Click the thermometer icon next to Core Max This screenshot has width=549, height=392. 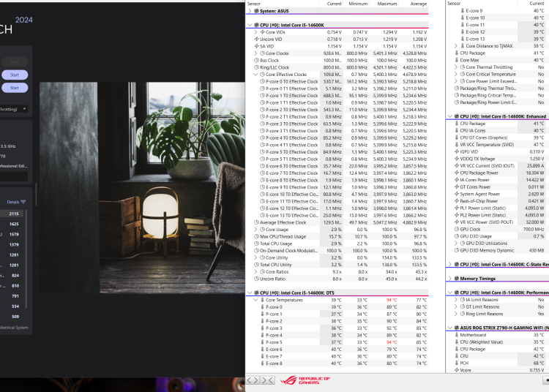(x=457, y=60)
